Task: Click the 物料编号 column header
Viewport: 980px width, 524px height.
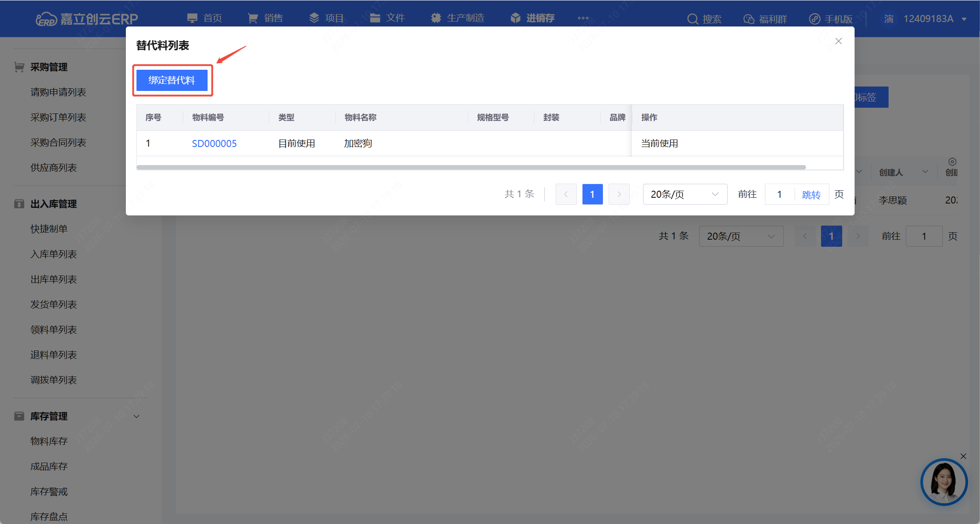Action: coord(208,117)
